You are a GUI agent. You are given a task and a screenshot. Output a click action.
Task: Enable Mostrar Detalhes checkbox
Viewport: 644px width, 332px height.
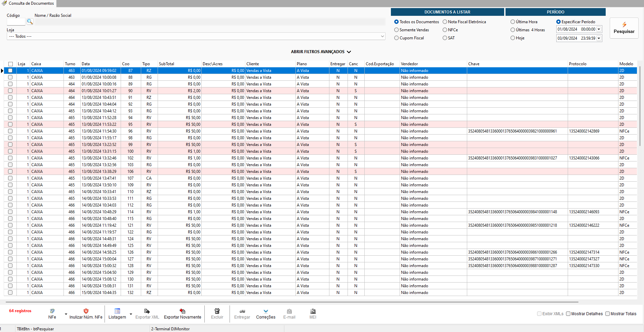click(x=568, y=314)
